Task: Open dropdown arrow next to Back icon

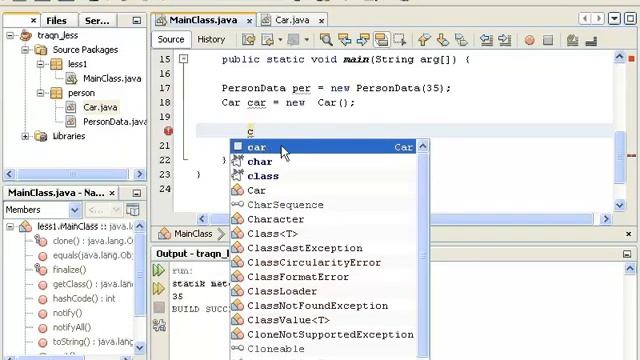Action: coord(280,40)
